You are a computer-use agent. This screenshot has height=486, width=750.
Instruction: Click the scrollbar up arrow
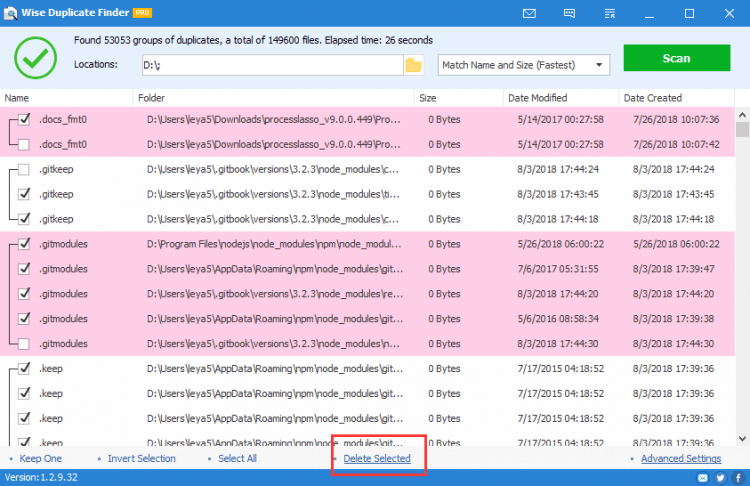click(x=742, y=115)
